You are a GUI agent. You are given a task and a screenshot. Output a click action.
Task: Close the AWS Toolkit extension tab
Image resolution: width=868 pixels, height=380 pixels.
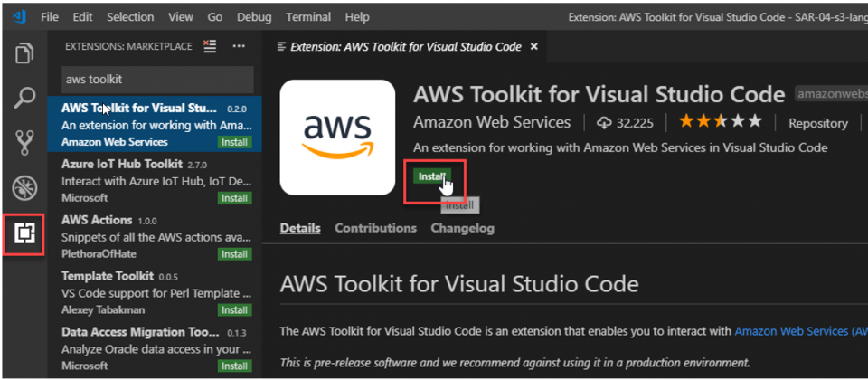tap(533, 47)
